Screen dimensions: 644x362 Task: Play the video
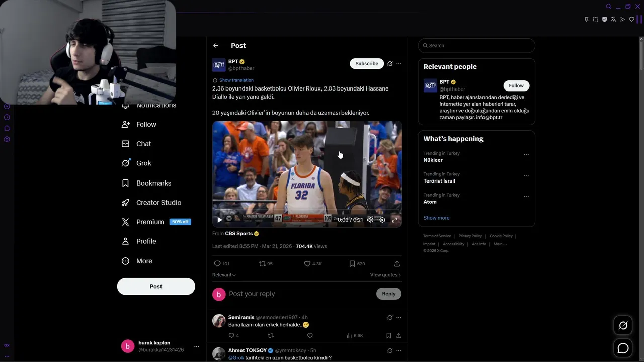point(220,220)
